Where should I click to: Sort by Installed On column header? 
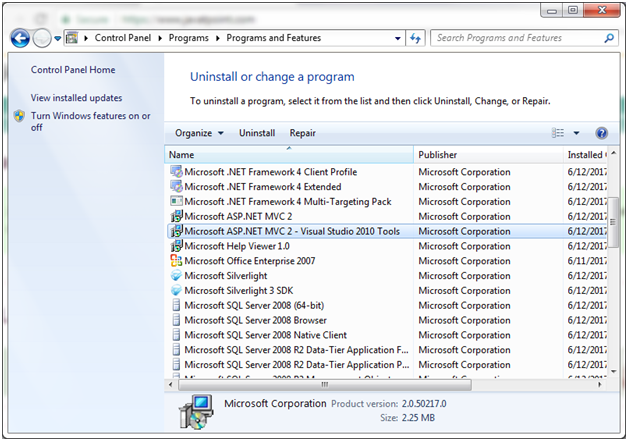point(585,155)
